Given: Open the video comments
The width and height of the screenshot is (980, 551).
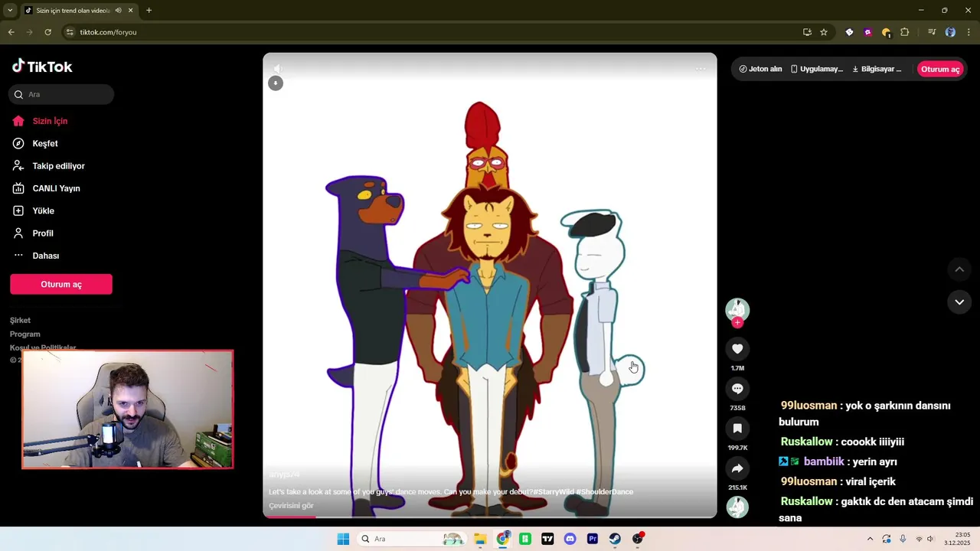Looking at the screenshot, I should tap(737, 389).
